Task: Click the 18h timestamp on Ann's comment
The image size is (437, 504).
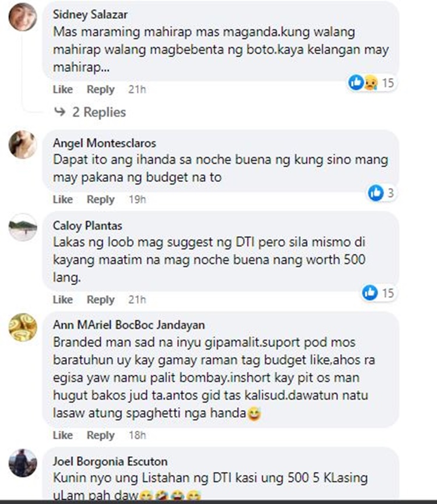Action: click(138, 435)
